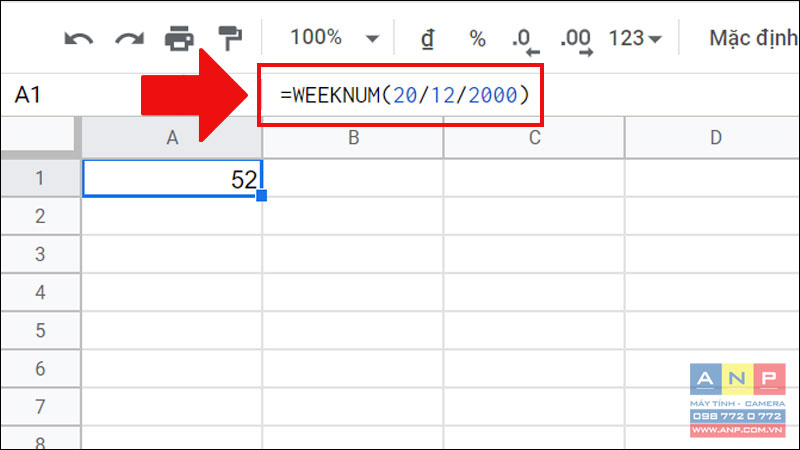Click cell A1 containing 52

tap(172, 178)
